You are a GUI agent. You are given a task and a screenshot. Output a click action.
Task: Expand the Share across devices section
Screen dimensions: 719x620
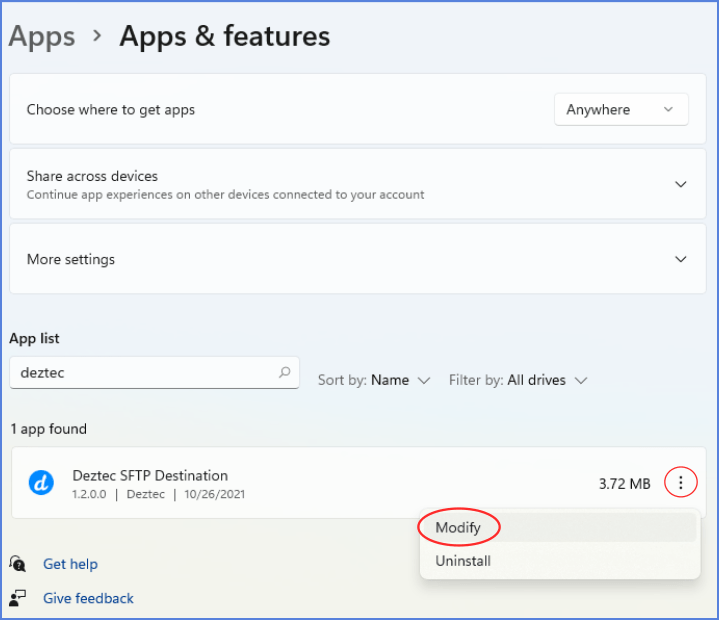(358, 184)
